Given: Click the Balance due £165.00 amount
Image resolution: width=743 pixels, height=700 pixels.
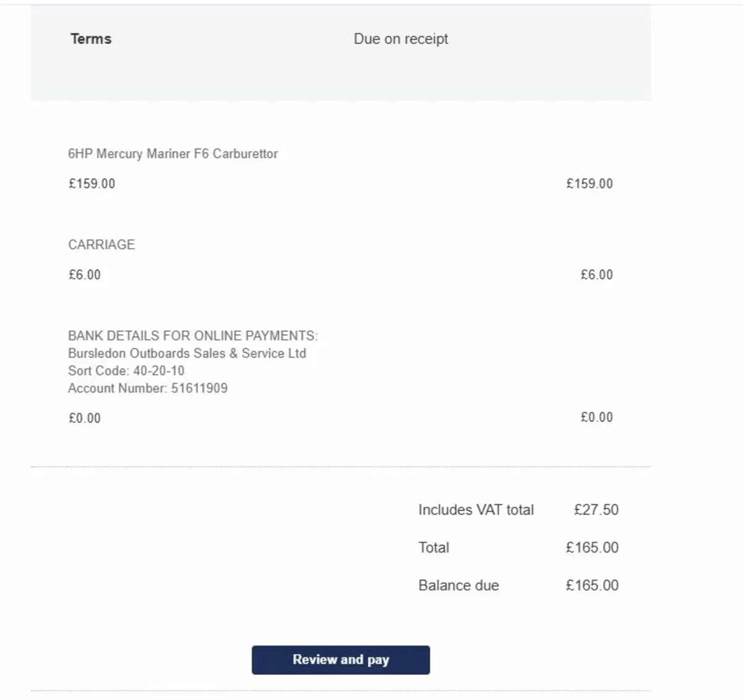Looking at the screenshot, I should 592,585.
